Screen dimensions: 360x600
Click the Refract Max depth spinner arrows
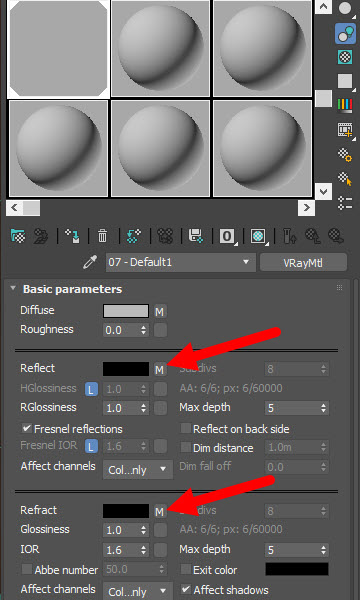(324, 550)
